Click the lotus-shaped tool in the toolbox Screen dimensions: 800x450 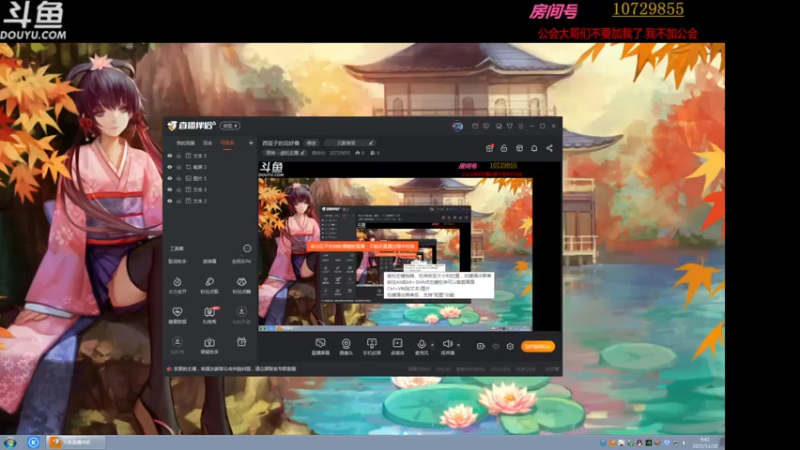(241, 285)
